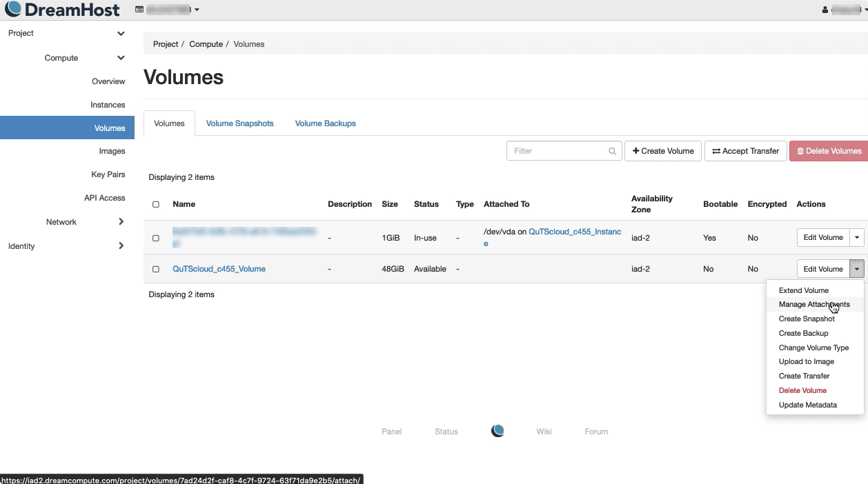This screenshot has height=484, width=868.
Task: Click the DreamHost logo in header
Action: coord(62,10)
